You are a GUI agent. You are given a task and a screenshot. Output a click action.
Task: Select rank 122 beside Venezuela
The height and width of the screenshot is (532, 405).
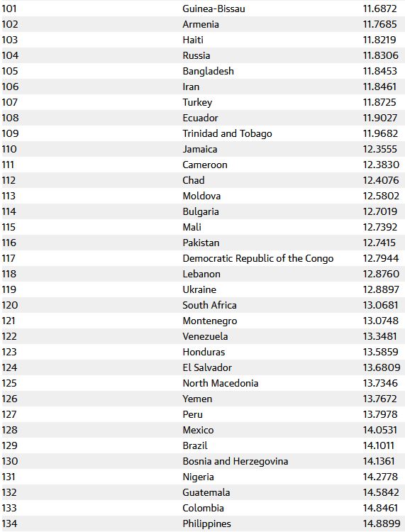9,336
